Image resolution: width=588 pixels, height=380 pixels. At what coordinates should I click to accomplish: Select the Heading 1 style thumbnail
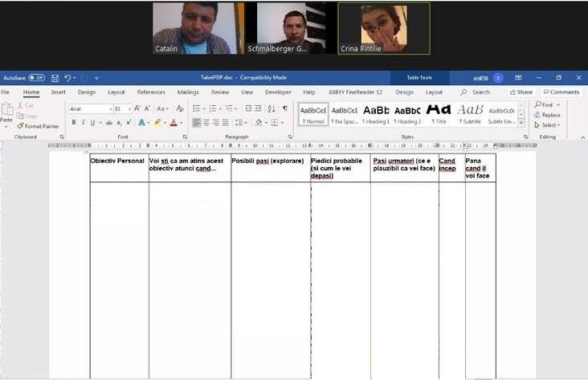[376, 113]
